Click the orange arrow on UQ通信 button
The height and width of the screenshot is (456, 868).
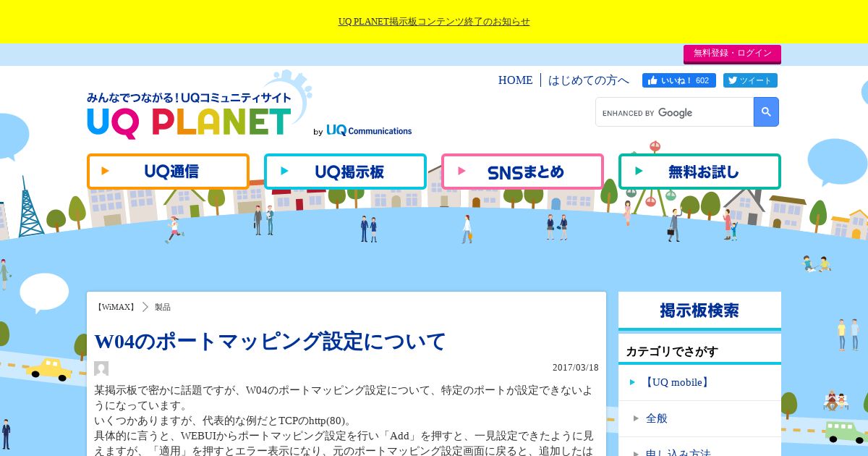(x=106, y=172)
